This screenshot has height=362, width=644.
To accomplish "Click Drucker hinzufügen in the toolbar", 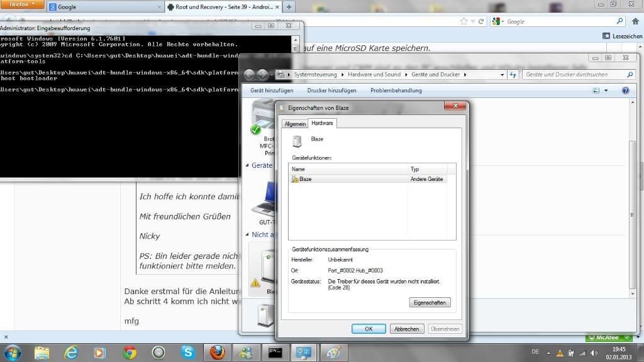I will point(331,90).
